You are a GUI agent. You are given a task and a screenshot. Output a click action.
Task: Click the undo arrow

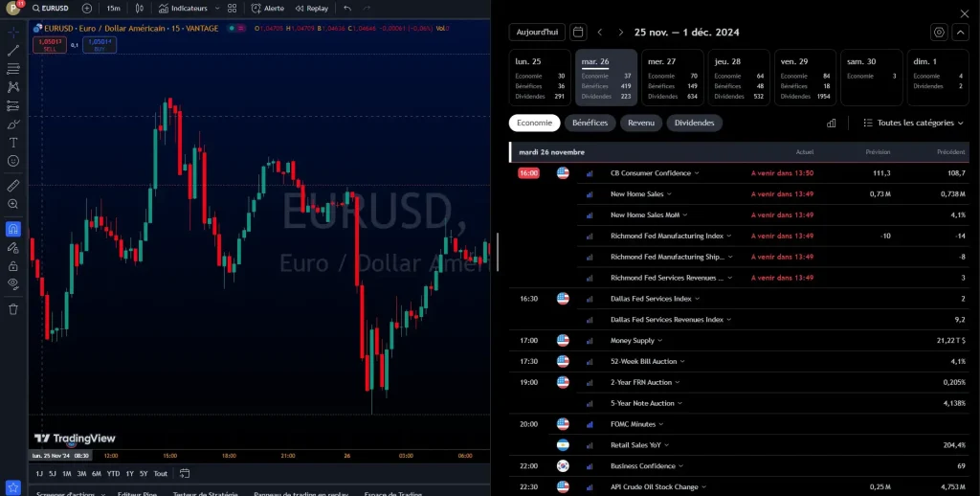coord(347,8)
